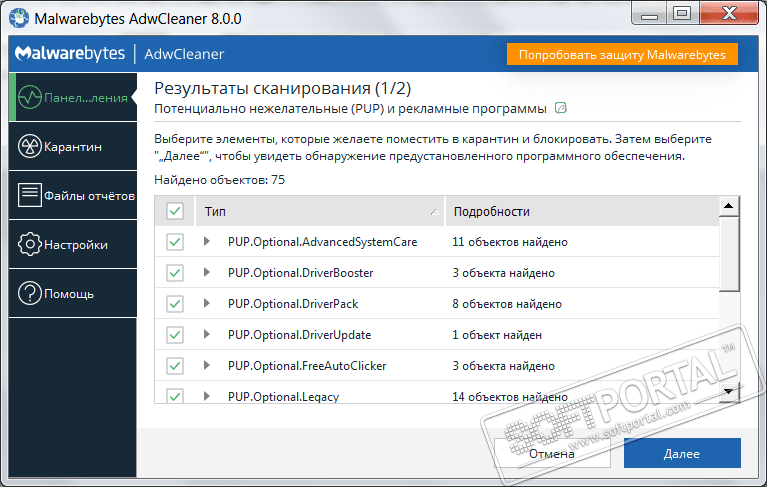Click the scrollbar up arrow of the results list

(x=729, y=206)
